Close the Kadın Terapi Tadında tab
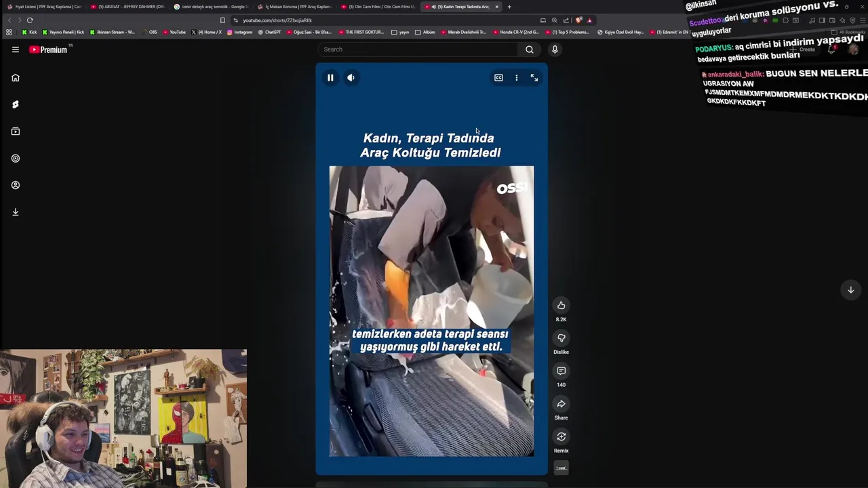The height and width of the screenshot is (488, 868). click(496, 7)
